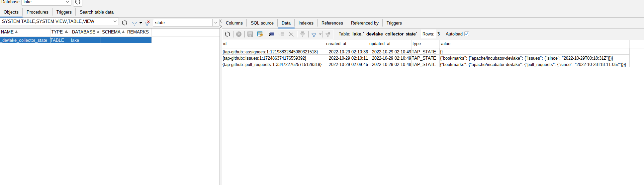644x185 pixels.
Task: Open the Search table data tab
Action: pyautogui.click(x=97, y=12)
